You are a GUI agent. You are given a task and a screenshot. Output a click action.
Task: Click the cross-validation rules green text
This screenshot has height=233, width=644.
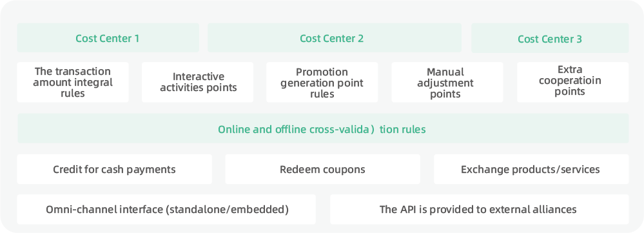tap(322, 130)
